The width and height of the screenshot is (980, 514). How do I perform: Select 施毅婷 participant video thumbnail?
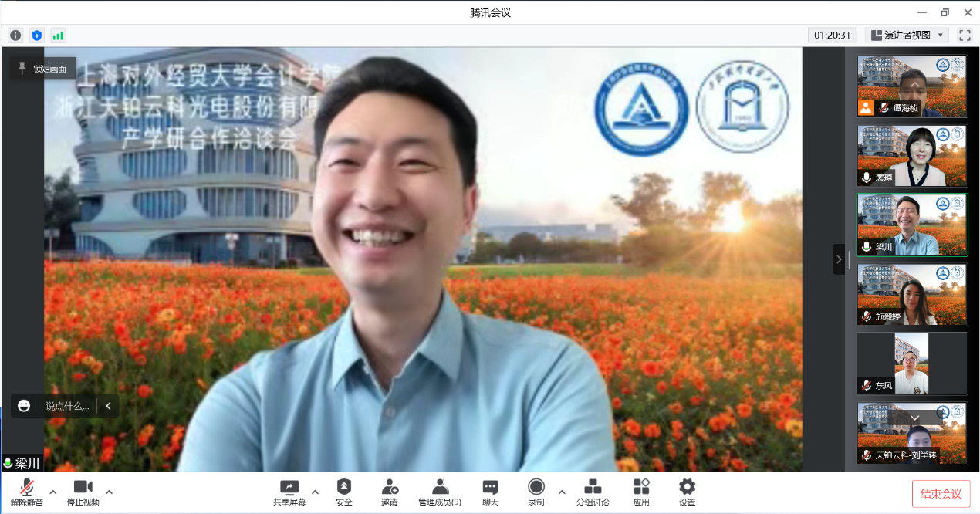click(x=912, y=294)
